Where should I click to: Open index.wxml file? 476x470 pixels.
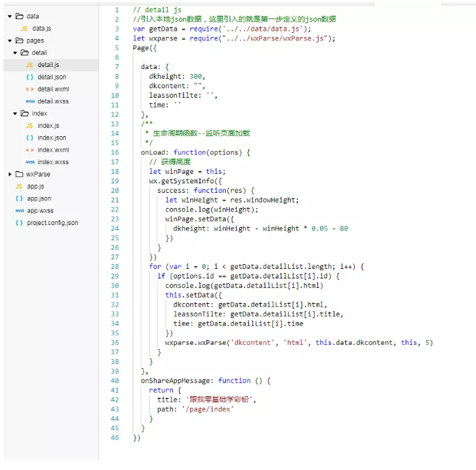53,150
